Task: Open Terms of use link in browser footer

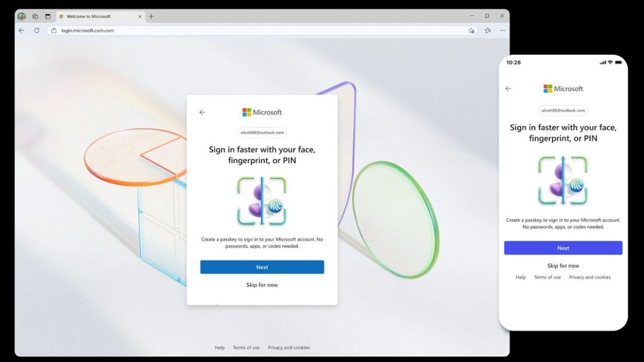Action: (x=246, y=348)
